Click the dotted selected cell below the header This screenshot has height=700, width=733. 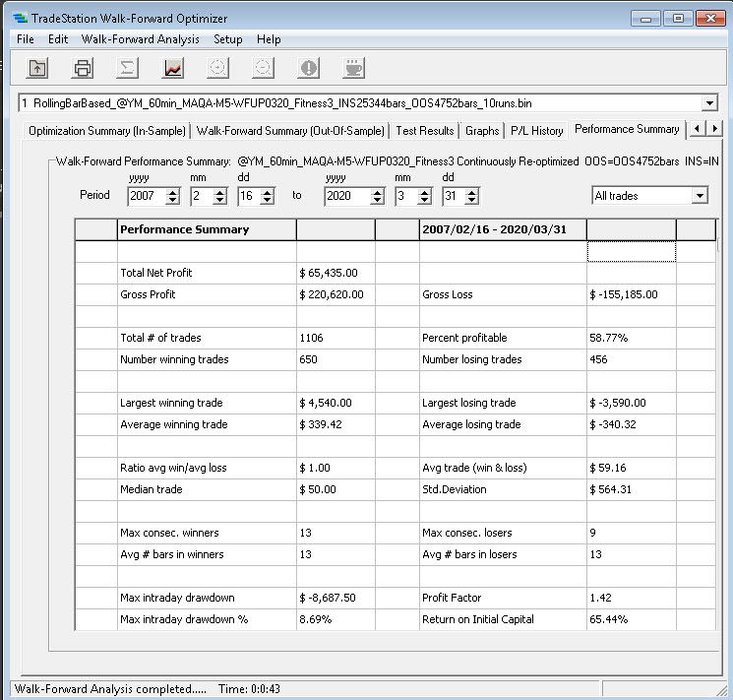click(631, 251)
